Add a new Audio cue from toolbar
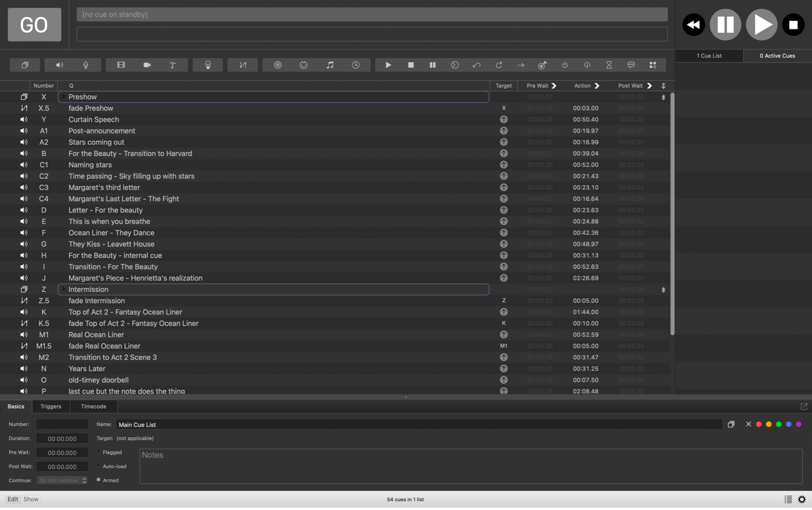The width and height of the screenshot is (812, 510). 60,65
